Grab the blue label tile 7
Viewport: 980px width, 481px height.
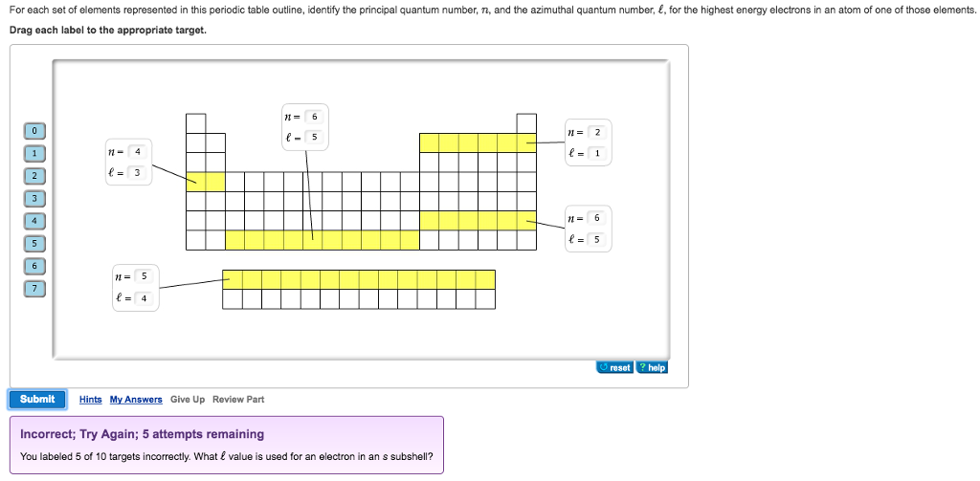coord(35,289)
